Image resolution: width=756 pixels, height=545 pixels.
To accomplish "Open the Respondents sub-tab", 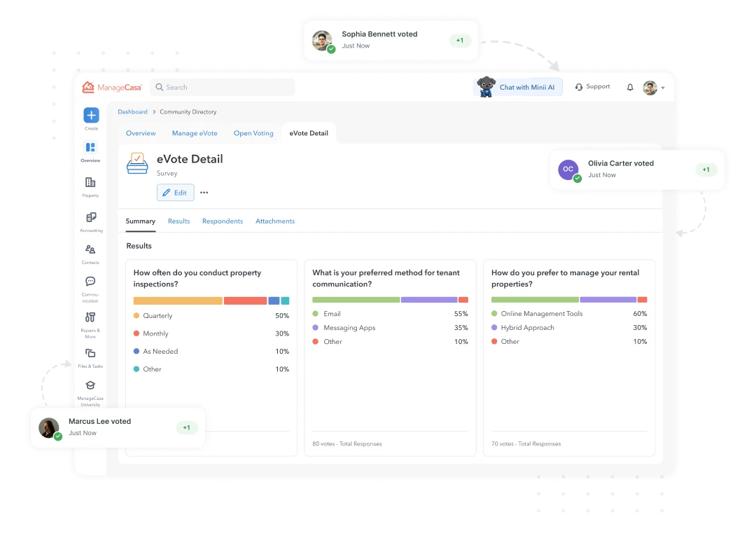I will pos(223,221).
